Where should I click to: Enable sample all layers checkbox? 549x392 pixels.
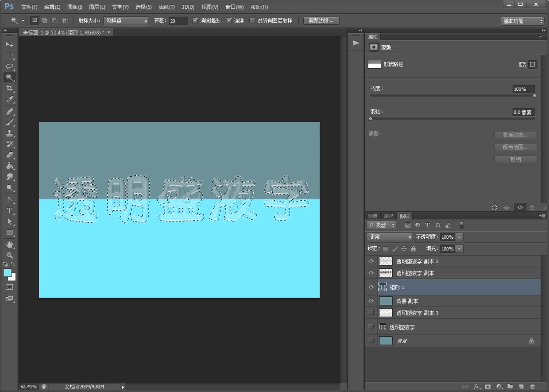coord(252,20)
